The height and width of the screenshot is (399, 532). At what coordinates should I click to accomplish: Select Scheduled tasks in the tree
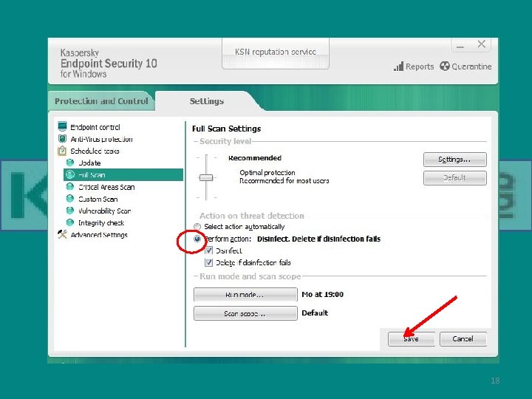(95, 151)
